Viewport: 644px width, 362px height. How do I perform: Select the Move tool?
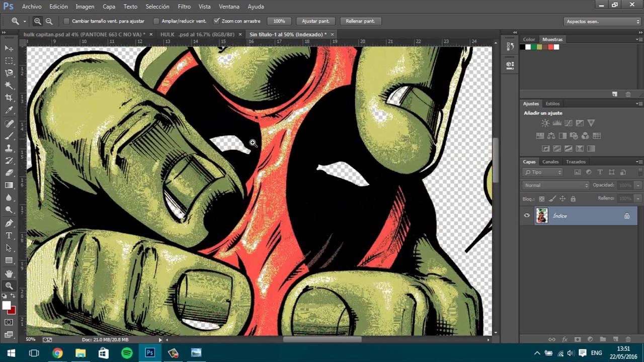tap(9, 48)
